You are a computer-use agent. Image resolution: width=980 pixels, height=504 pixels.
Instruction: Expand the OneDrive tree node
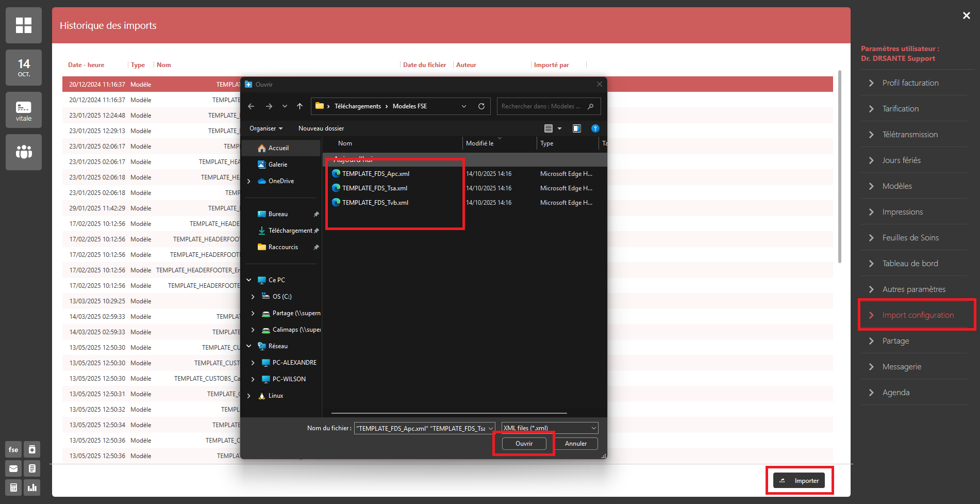[249, 181]
